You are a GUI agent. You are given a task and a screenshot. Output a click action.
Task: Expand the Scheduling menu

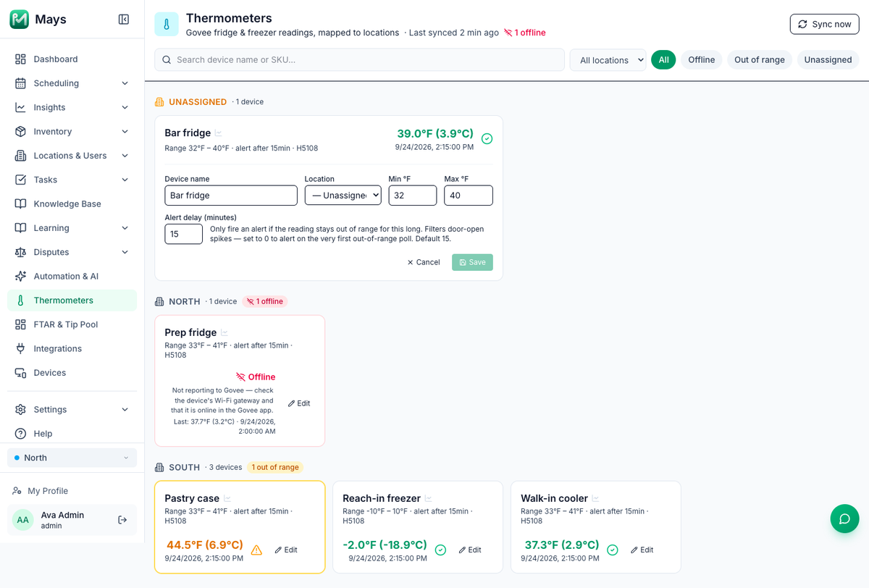(x=72, y=83)
